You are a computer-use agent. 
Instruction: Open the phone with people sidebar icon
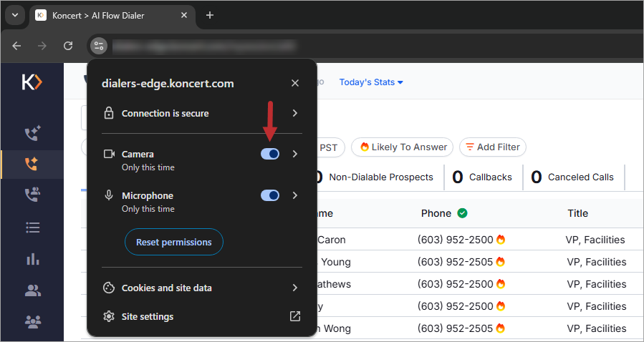coord(32,194)
